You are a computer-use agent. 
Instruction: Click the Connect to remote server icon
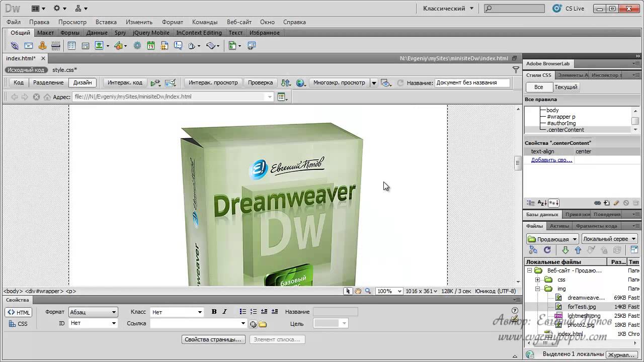click(533, 250)
